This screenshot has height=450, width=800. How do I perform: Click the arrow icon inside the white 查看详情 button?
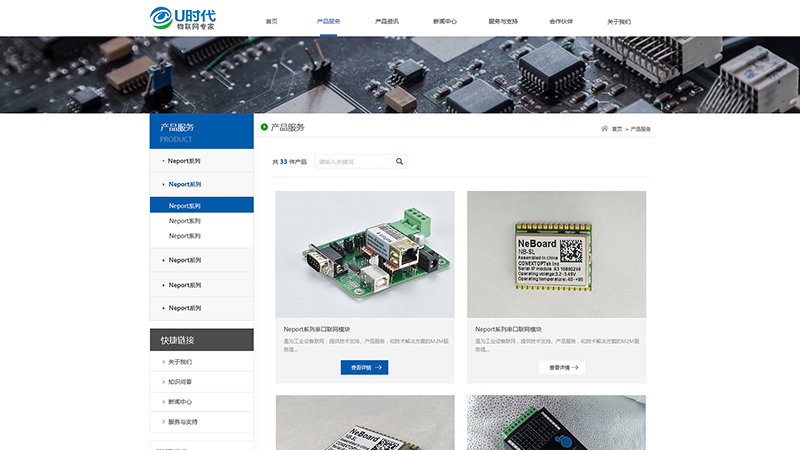(575, 367)
